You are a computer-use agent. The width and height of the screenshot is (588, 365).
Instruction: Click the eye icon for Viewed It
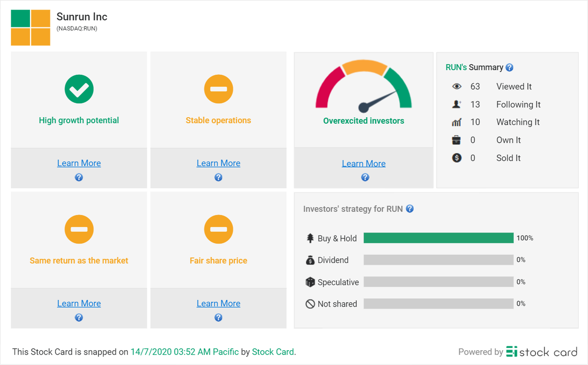[457, 86]
